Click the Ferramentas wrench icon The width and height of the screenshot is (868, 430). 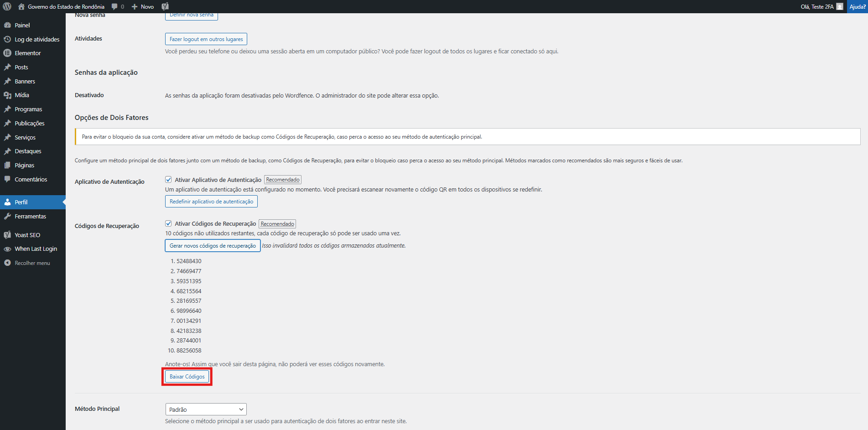[x=7, y=216]
